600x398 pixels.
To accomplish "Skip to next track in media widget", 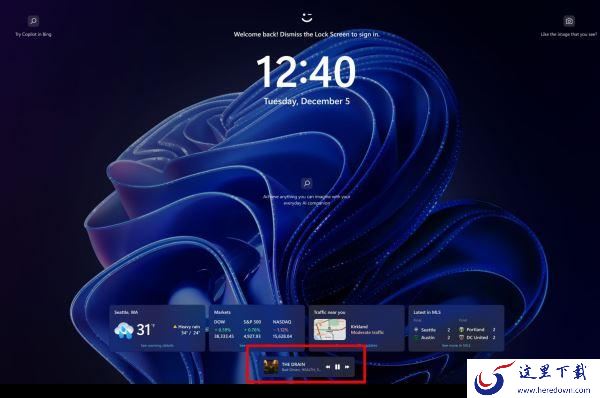I will coord(347,367).
